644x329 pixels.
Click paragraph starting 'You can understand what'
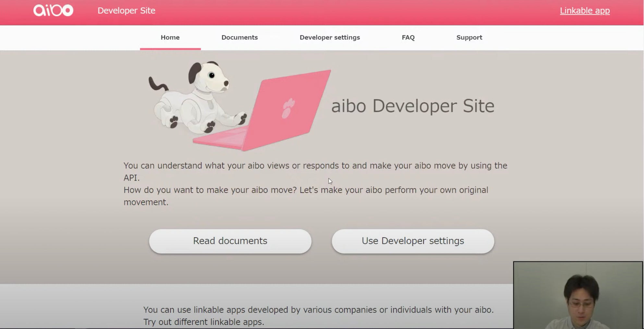(315, 172)
